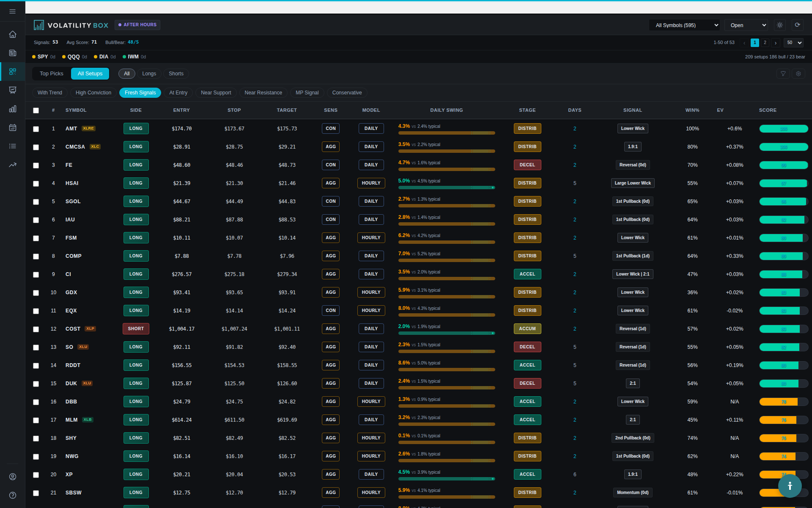Check the DBB row checkbox
The height and width of the screenshot is (508, 812).
[36, 402]
